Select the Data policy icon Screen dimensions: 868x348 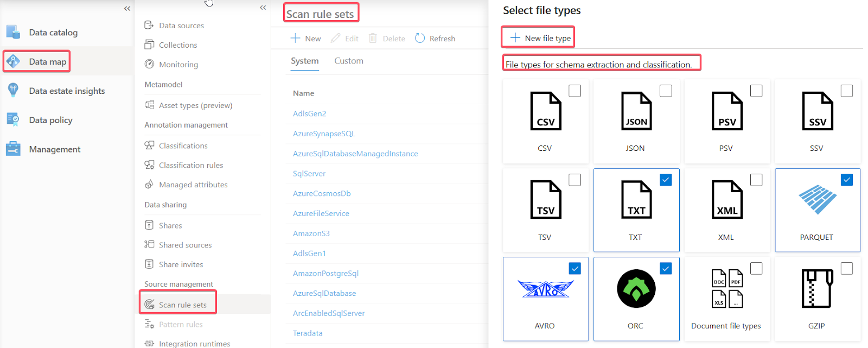(x=14, y=119)
